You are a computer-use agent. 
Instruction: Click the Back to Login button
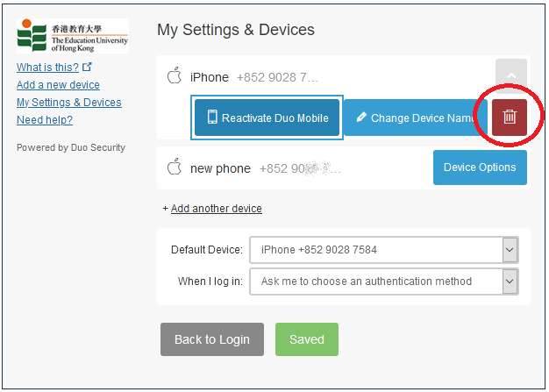211,339
